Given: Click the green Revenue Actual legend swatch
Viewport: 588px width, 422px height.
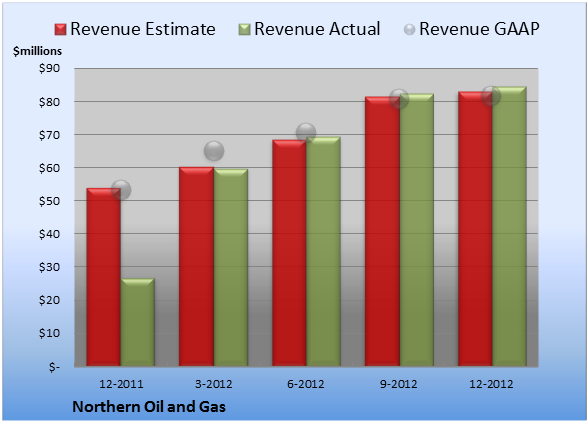Looking at the screenshot, I should (x=244, y=29).
